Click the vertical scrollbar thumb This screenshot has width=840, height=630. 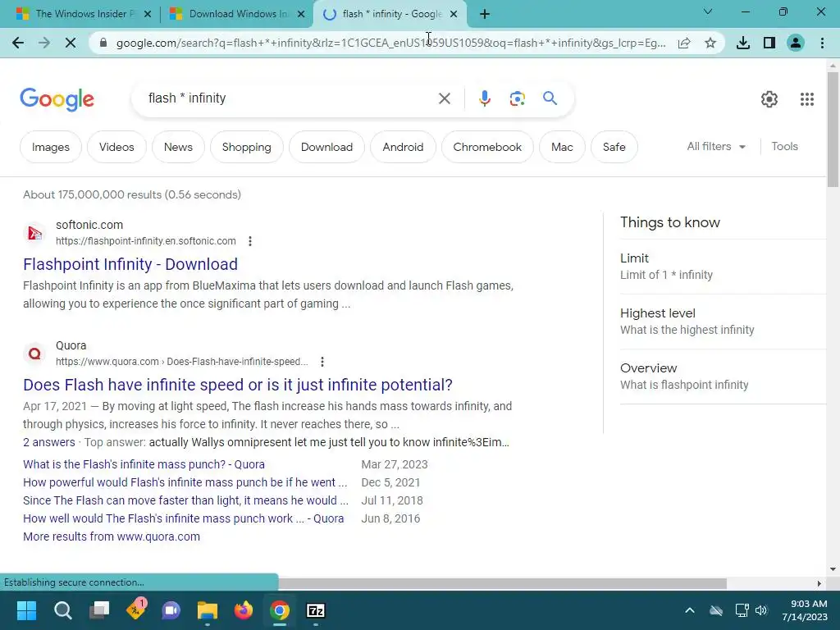click(833, 129)
